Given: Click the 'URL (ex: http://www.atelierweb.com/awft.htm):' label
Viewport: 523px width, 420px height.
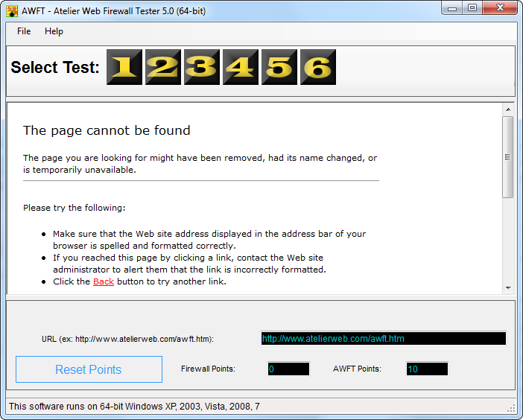Looking at the screenshot, I should [x=127, y=339].
